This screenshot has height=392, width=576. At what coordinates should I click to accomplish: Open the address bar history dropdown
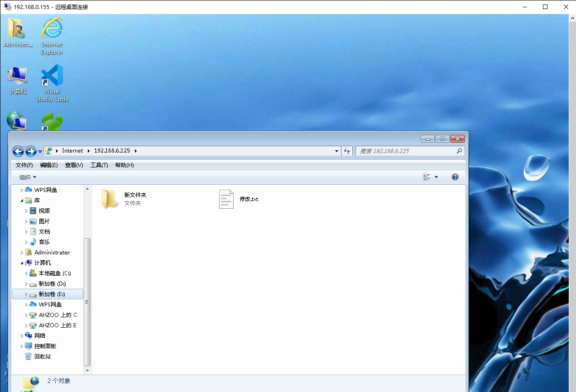click(x=336, y=151)
